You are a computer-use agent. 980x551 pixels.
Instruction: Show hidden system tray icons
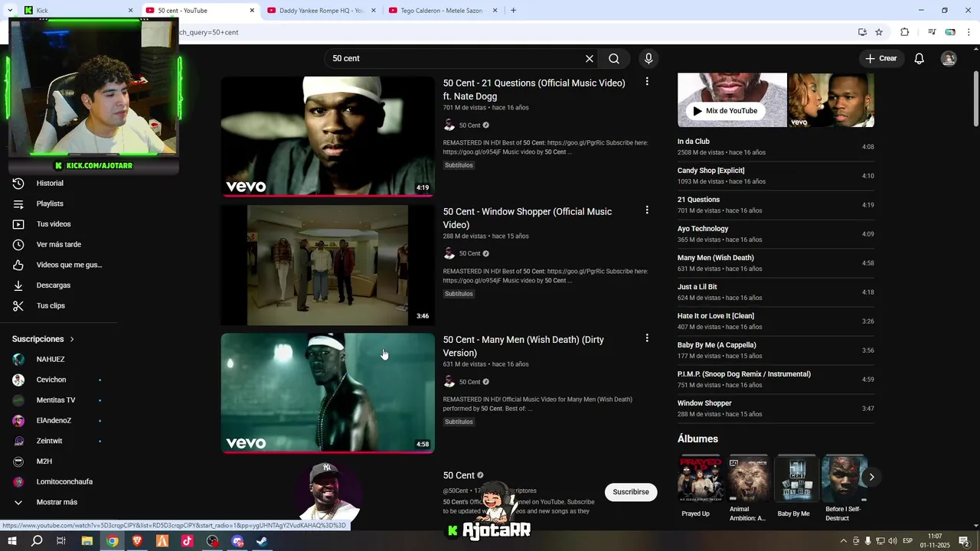pos(843,541)
